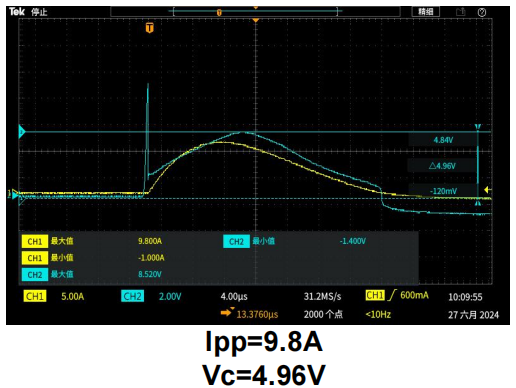
Task: Select the 8.520V maximum value
Action: (150, 274)
